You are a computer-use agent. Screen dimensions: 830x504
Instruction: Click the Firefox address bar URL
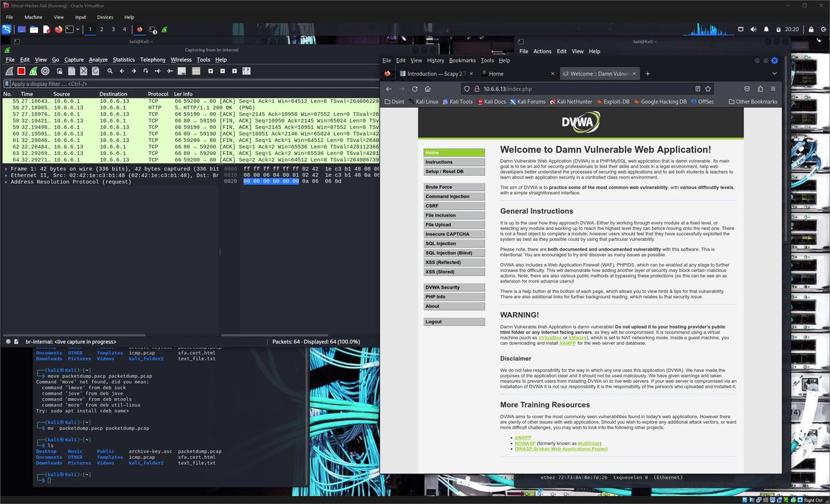click(x=507, y=89)
